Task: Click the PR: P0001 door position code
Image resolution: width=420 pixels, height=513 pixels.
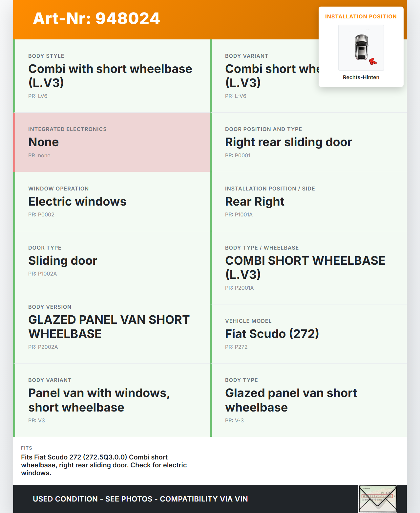Action: (238, 156)
